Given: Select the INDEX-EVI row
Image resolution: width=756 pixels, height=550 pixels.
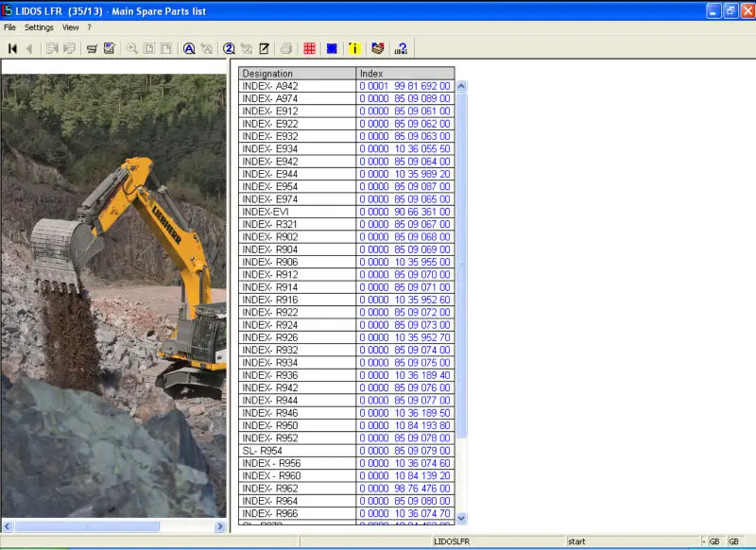Looking at the screenshot, I should point(346,212).
